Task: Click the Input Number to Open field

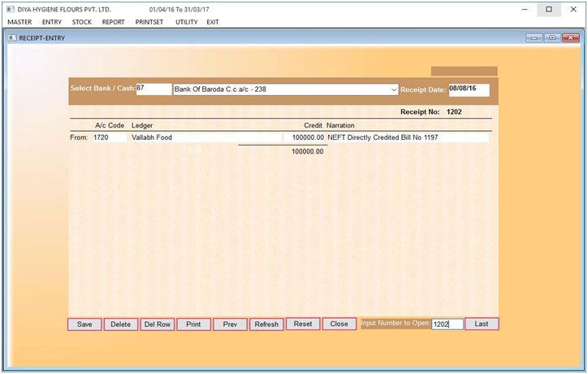Action: (x=447, y=324)
